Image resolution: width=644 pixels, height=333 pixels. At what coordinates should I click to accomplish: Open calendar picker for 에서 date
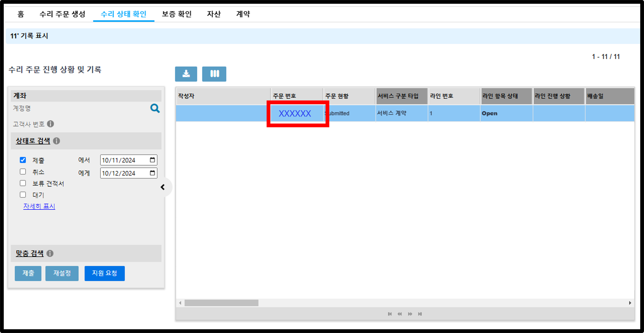(152, 160)
